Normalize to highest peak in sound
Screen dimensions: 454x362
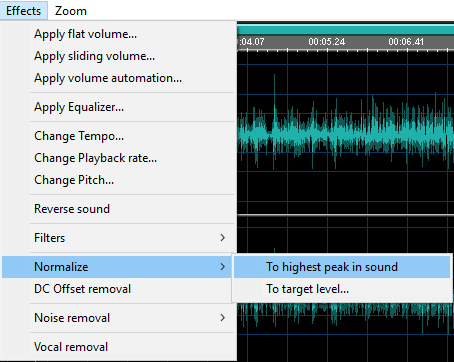[342, 267]
